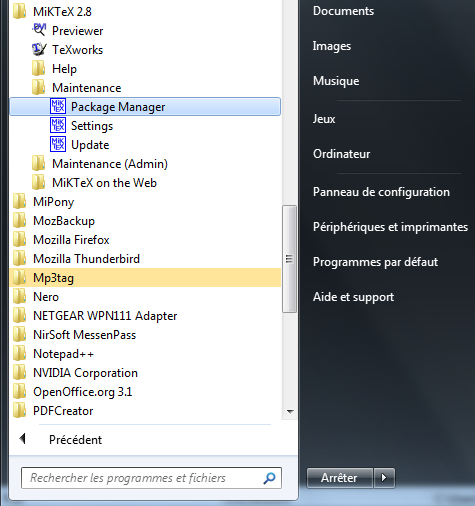The image size is (475, 506).
Task: Click the Arrêter shutdown button
Action: [x=339, y=478]
